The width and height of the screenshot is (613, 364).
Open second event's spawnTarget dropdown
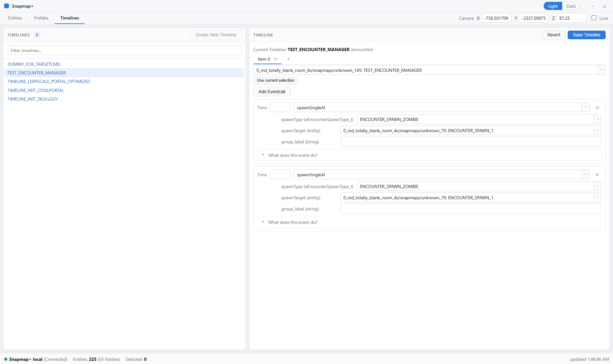coord(597,198)
